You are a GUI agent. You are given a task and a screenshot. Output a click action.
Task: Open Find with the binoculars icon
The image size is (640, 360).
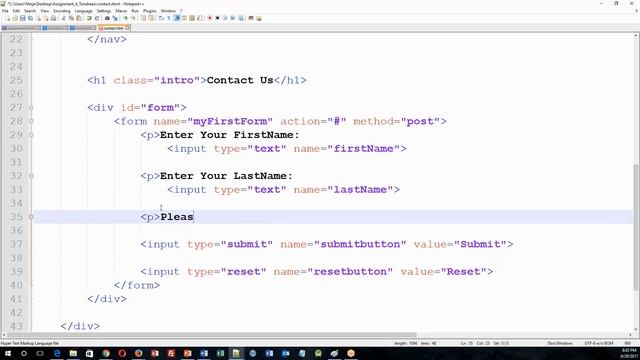(x=107, y=18)
